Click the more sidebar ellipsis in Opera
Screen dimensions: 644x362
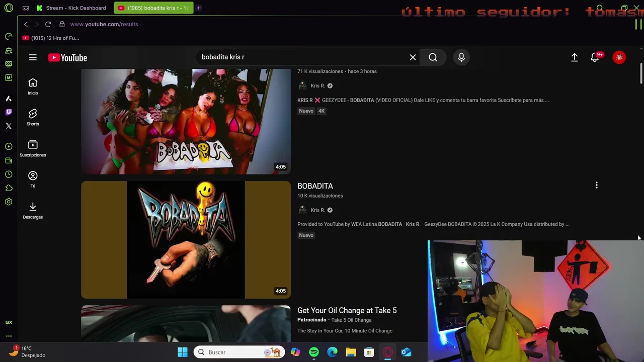[9, 336]
